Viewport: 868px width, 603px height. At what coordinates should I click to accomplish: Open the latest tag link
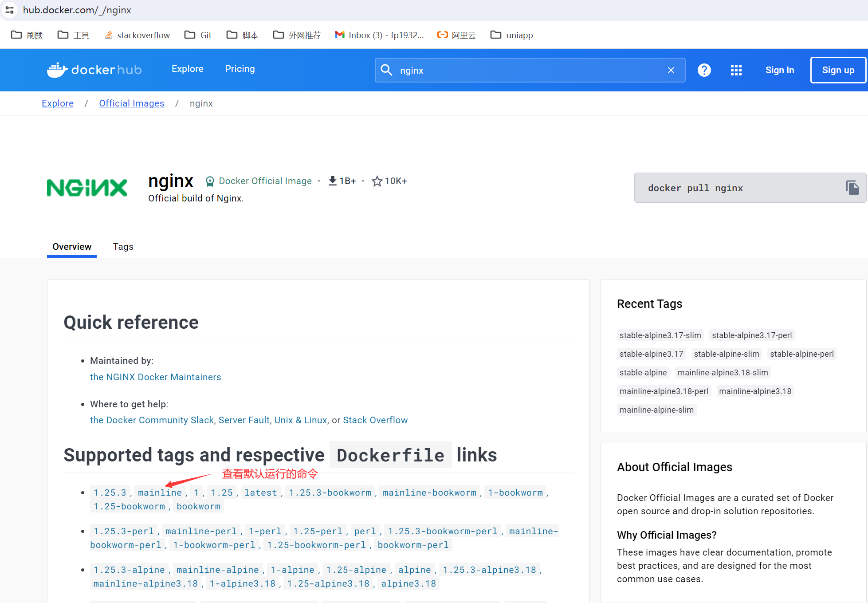coord(261,493)
